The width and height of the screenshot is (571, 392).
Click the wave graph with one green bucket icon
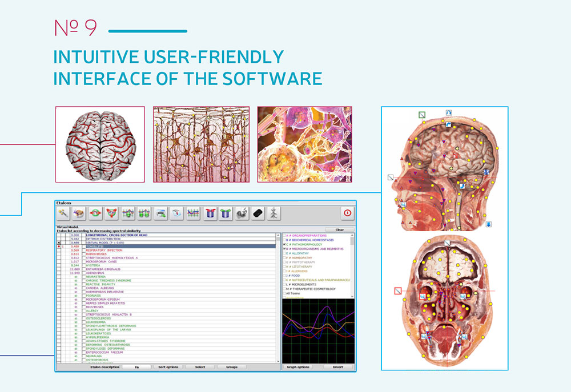tap(128, 213)
